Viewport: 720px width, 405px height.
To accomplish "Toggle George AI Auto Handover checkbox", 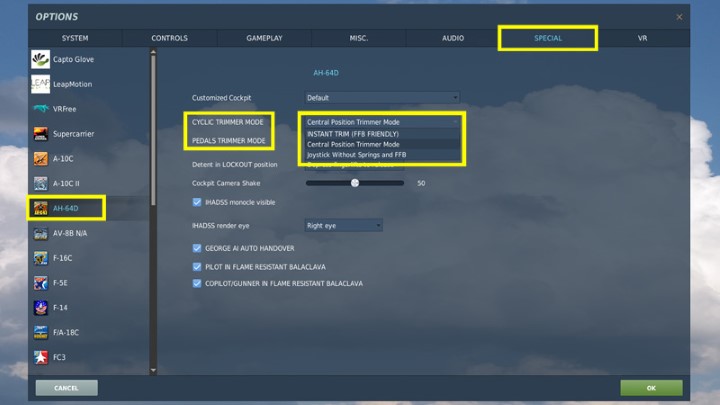I will [197, 248].
